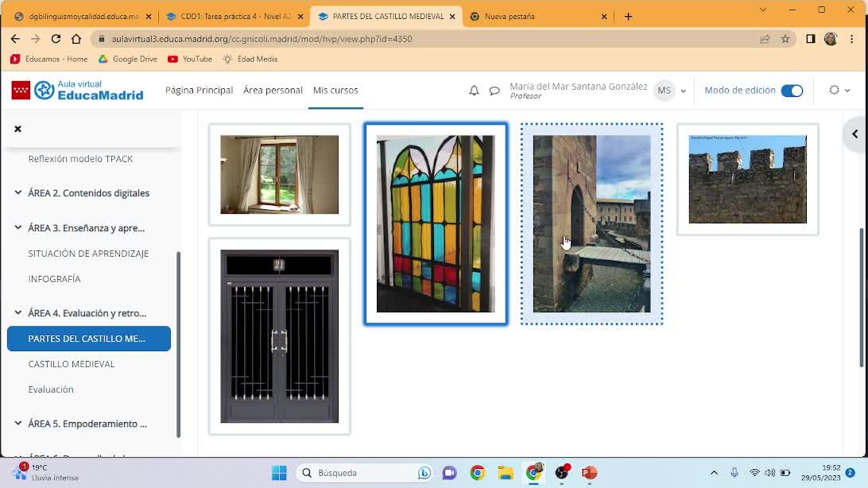Open the settings gear dropdown
The image size is (868, 488).
(x=839, y=90)
